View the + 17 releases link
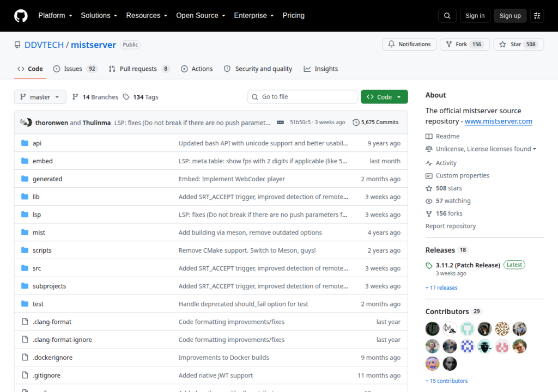 441,288
